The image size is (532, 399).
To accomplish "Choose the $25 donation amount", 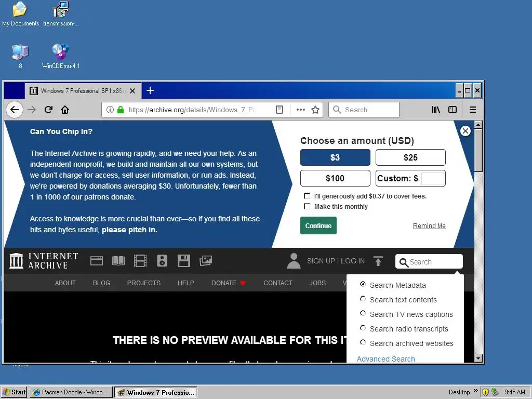I will tap(410, 157).
